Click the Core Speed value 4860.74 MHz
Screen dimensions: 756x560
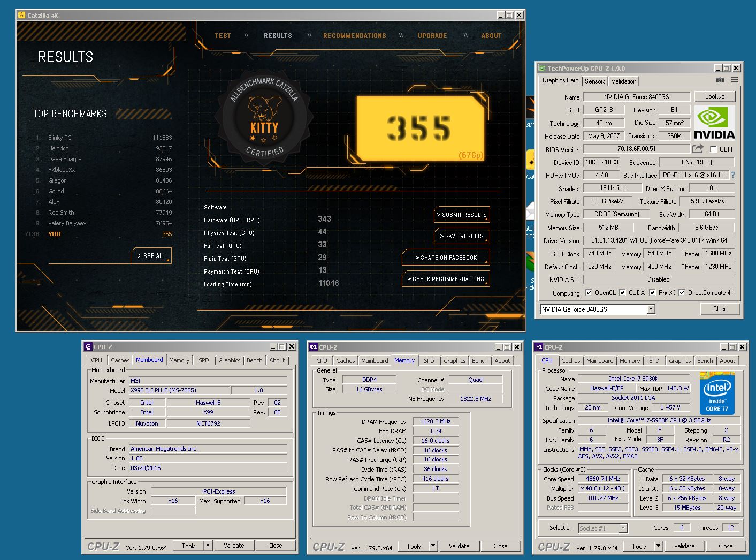tap(603, 479)
